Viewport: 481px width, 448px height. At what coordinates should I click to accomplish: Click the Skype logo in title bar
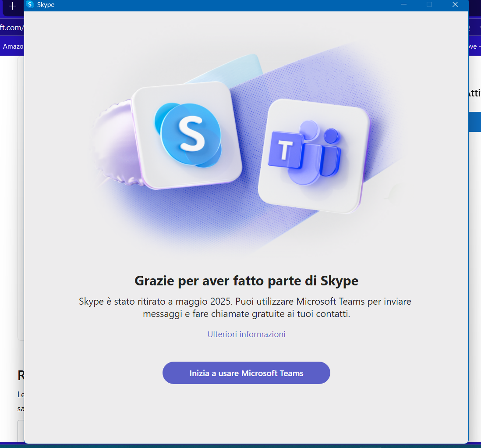pyautogui.click(x=30, y=5)
